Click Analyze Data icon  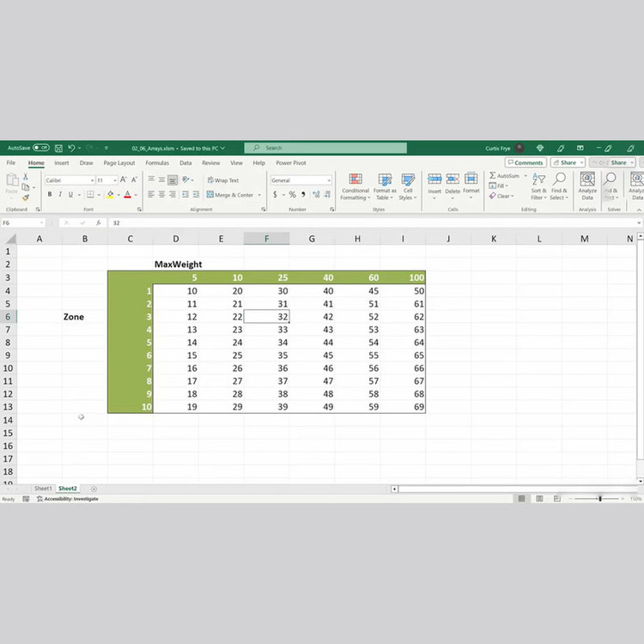coord(587,186)
